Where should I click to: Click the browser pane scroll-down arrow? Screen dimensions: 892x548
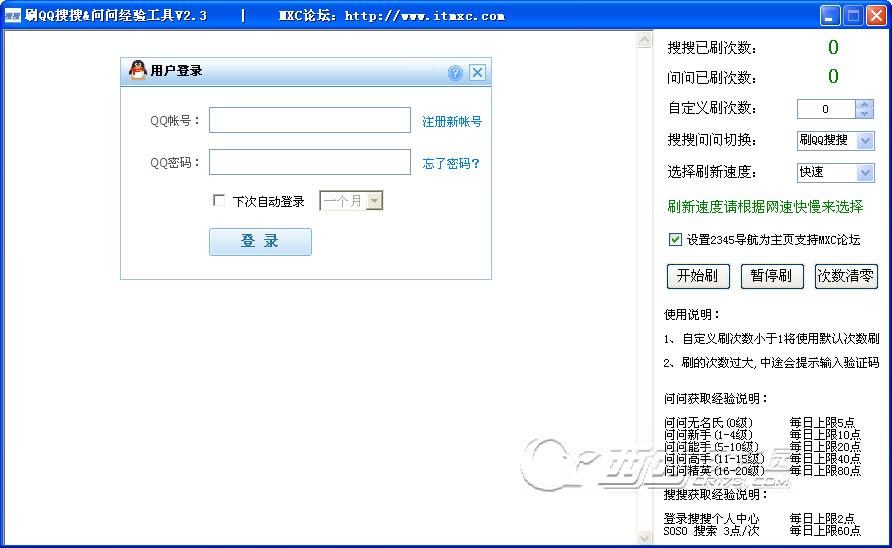click(644, 537)
